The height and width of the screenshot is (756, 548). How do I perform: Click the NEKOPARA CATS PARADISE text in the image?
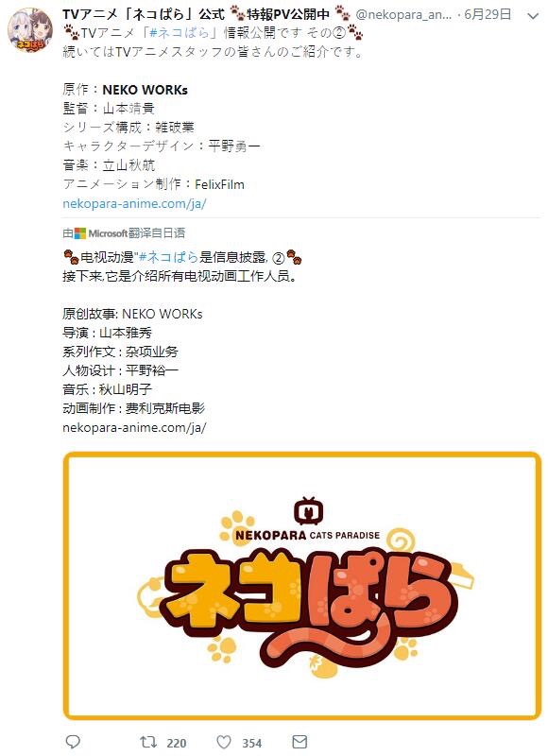[307, 535]
